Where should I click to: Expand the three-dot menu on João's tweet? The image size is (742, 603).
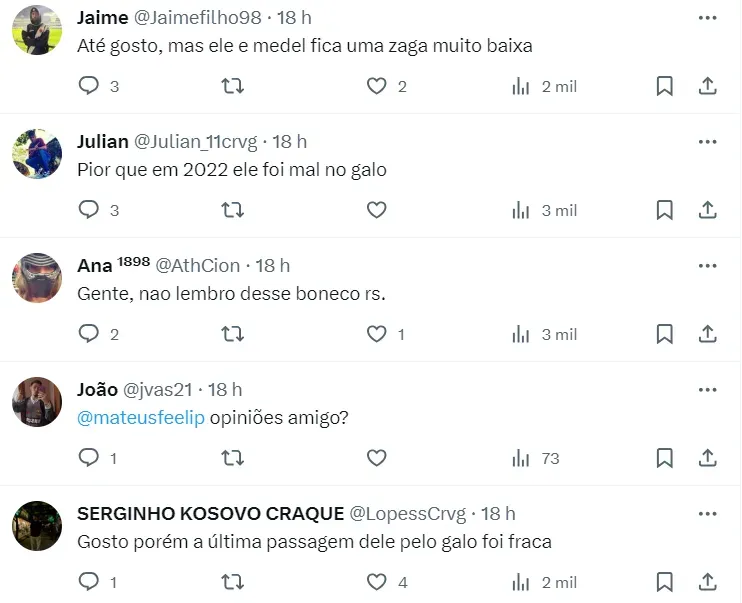pos(708,389)
